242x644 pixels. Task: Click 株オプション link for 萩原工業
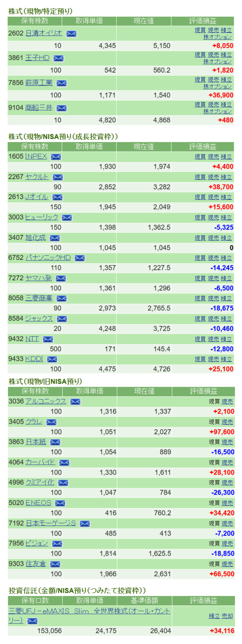[217, 87]
